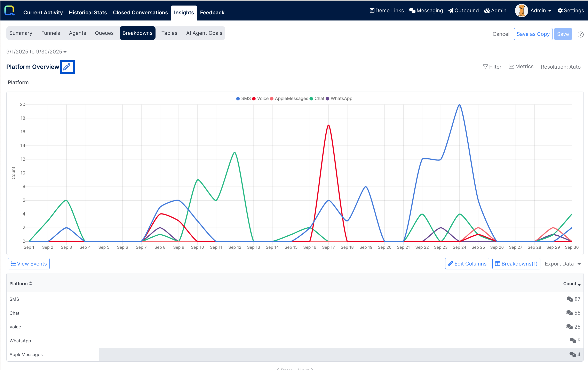588x370 pixels.
Task: Expand the date range 9/1/2025 to 9/30/2025 dropdown
Action: 37,52
